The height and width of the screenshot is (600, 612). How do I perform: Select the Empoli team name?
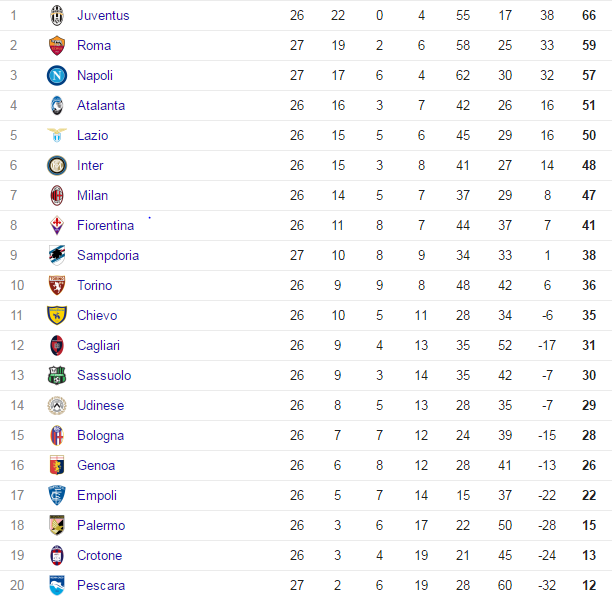(x=97, y=495)
